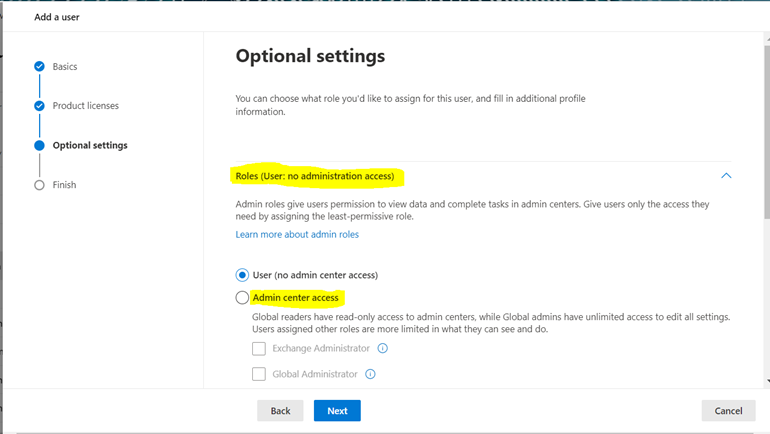Go to Basics step in wizard
Screen dimensions: 770x434
65,66
